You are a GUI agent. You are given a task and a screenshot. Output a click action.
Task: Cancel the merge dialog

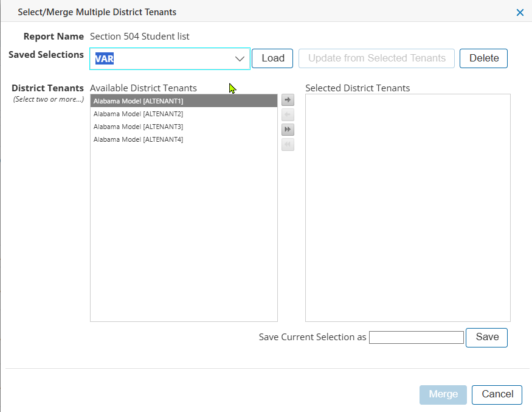pyautogui.click(x=497, y=394)
